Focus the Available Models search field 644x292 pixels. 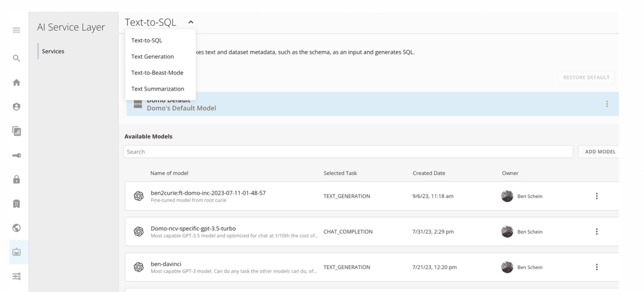click(x=348, y=152)
